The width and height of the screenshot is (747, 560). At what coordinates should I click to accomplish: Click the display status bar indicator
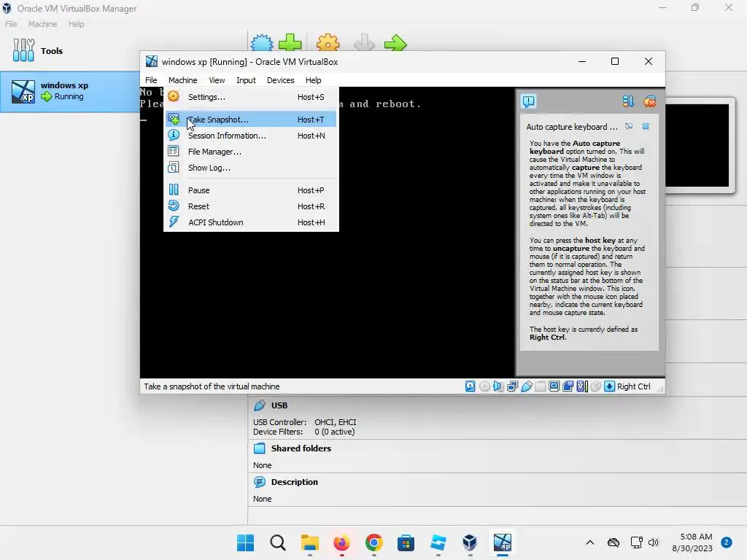554,386
